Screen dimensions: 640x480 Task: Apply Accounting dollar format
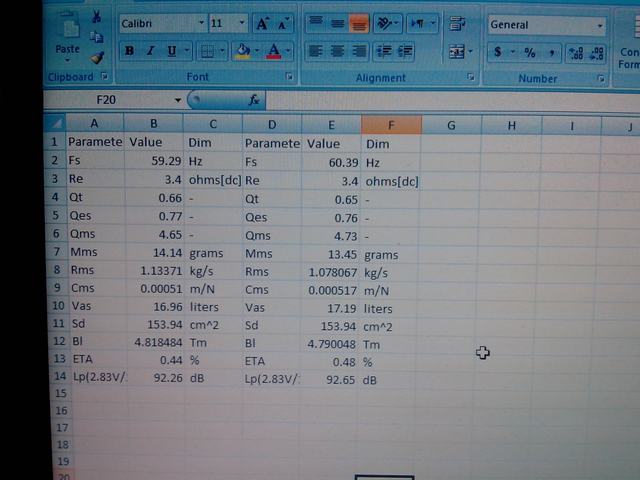coord(498,52)
